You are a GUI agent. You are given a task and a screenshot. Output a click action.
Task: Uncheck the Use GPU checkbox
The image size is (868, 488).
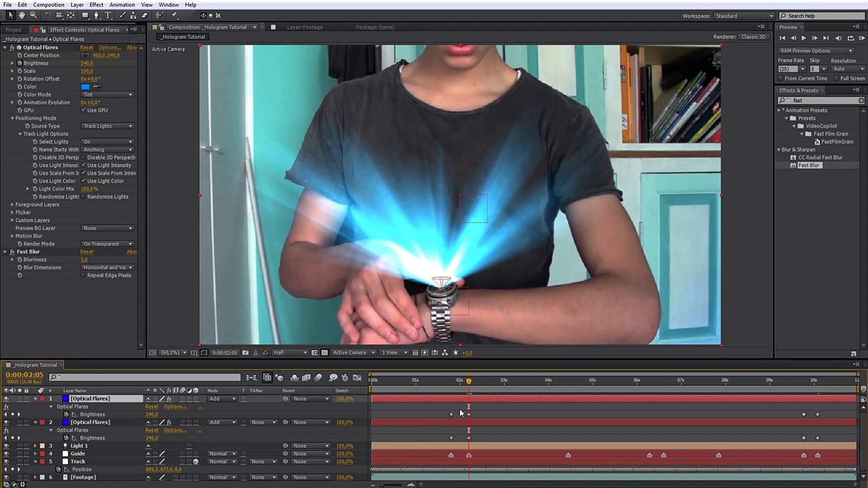(84, 110)
